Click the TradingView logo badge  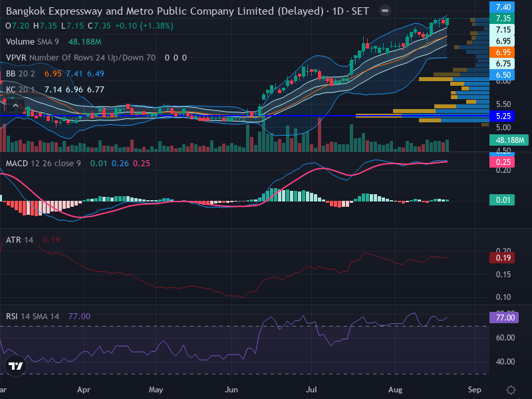15,366
